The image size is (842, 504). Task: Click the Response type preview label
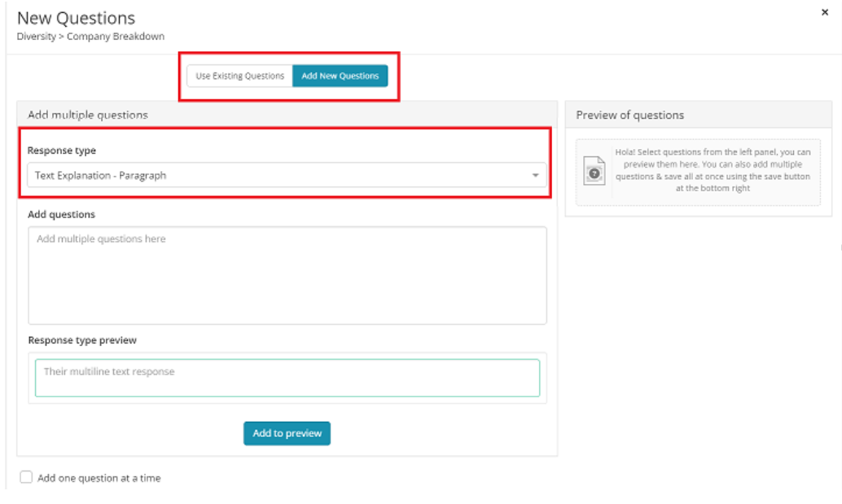point(82,340)
